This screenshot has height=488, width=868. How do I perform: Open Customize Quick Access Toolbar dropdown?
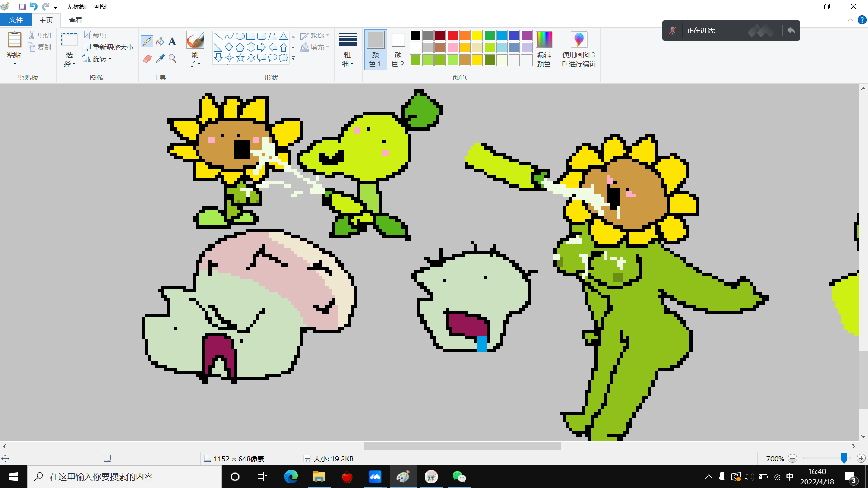click(x=55, y=7)
